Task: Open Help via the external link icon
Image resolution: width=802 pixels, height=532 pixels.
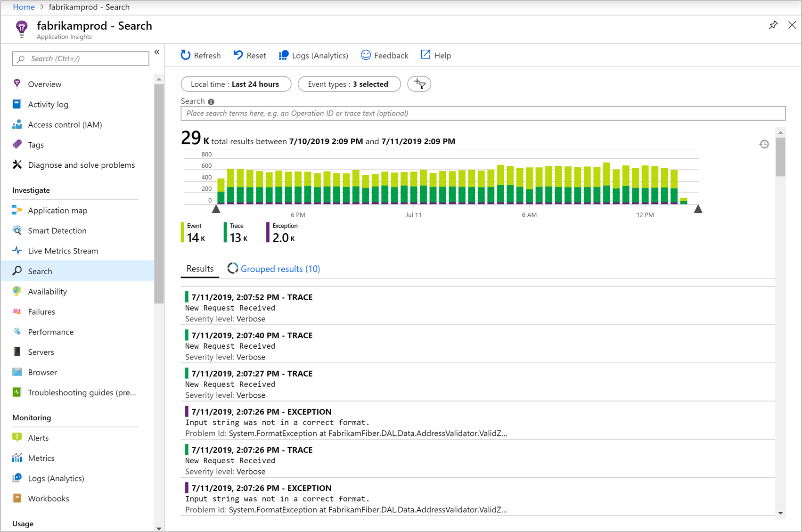Action: pyautogui.click(x=426, y=55)
